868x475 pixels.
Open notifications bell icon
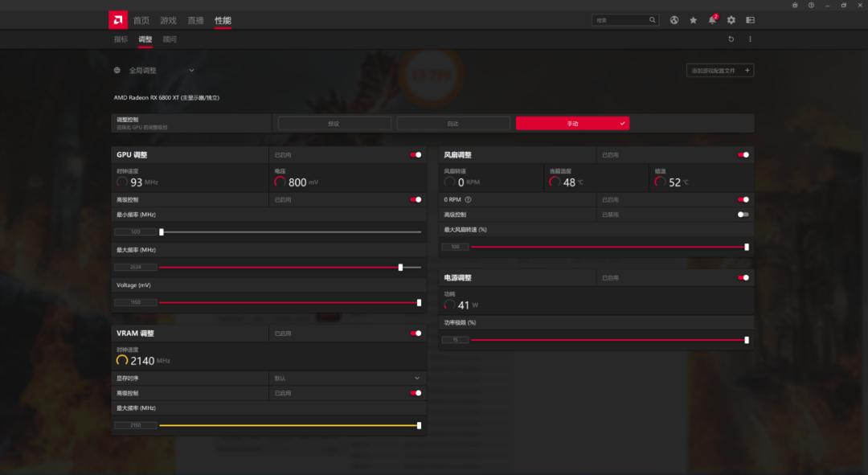click(712, 20)
